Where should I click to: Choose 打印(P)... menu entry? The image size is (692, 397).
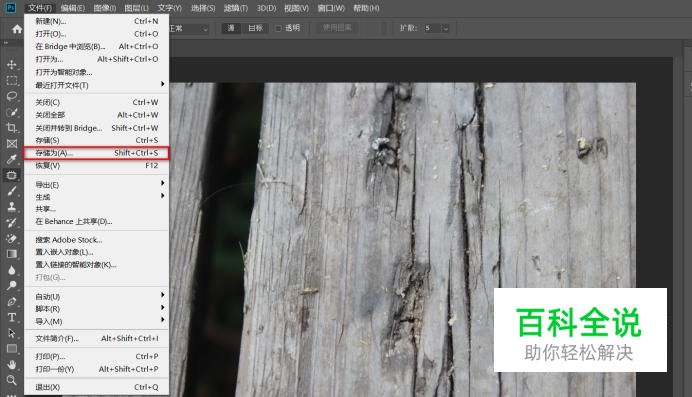point(96,356)
